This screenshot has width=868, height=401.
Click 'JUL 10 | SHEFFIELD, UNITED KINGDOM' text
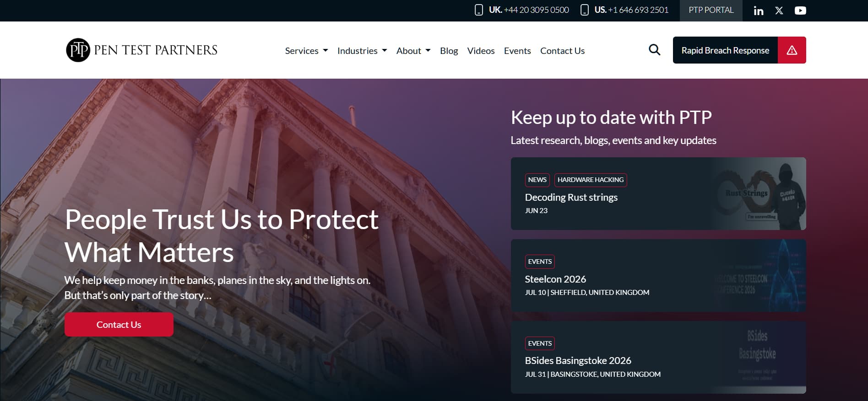587,292
